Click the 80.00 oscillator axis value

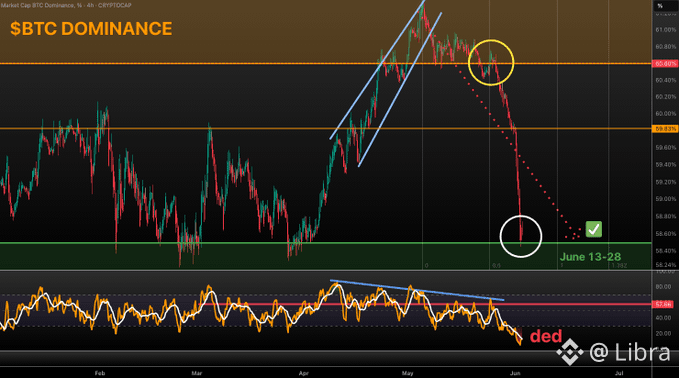[663, 287]
